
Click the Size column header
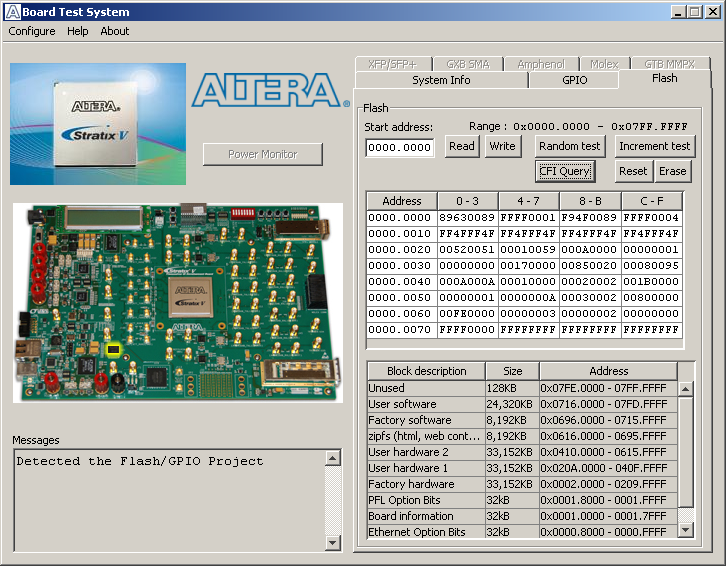coord(513,371)
